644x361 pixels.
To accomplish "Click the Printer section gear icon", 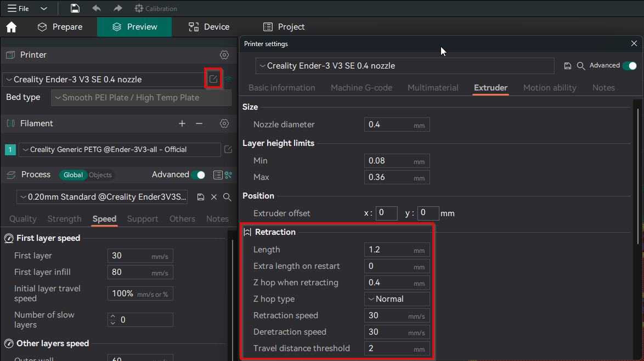I will coord(224,55).
